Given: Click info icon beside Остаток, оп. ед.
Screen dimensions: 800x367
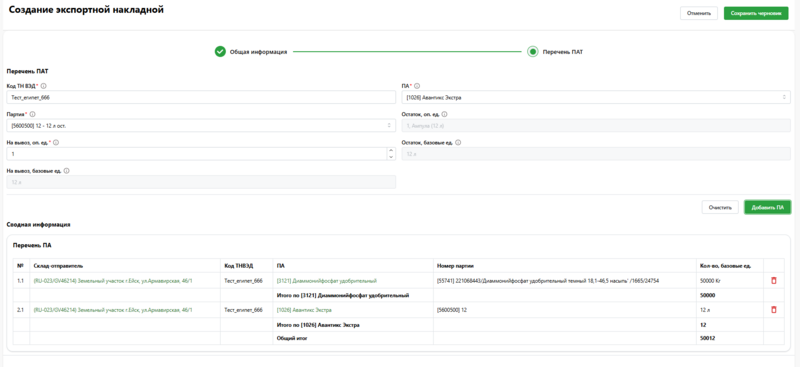Looking at the screenshot, I should 444,115.
